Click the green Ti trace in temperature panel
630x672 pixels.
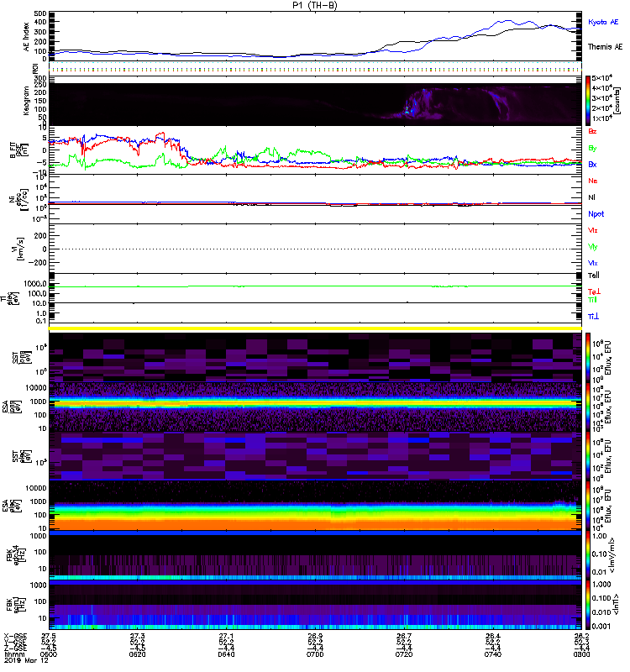tap(315, 286)
